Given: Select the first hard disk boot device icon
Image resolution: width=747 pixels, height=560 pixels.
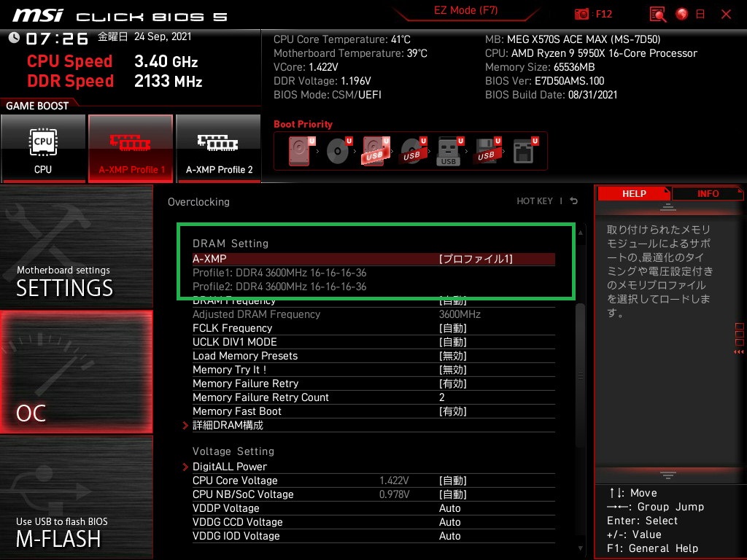Looking at the screenshot, I should tap(301, 151).
